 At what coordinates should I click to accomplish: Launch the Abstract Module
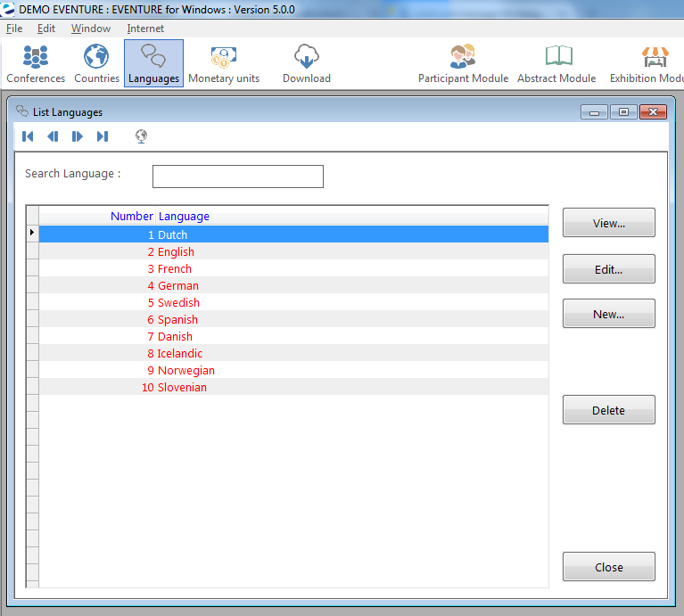pyautogui.click(x=556, y=63)
